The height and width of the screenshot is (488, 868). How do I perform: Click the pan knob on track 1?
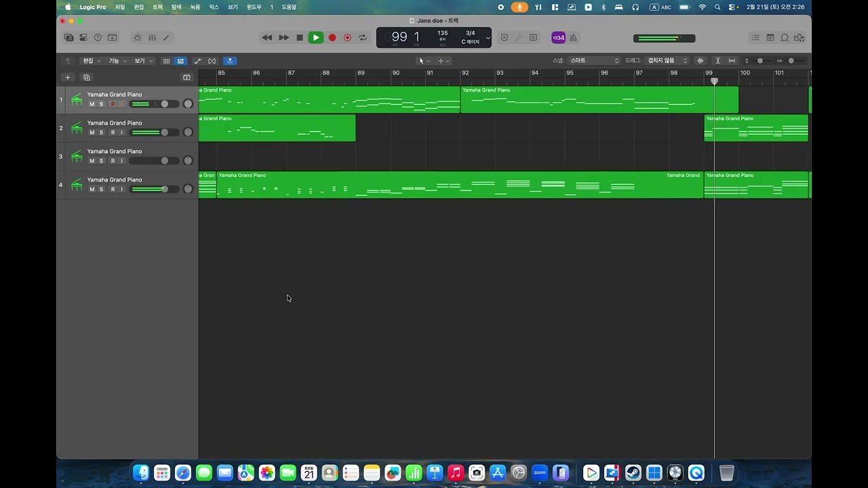click(188, 104)
